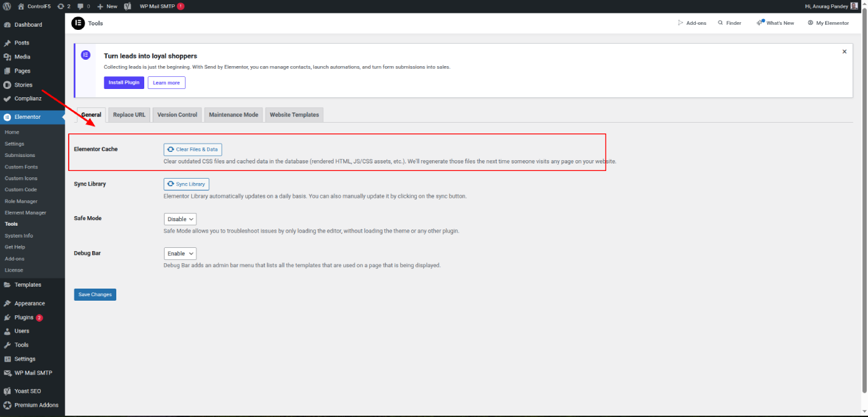
Task: Open Yoast icon in admin bar
Action: (128, 6)
